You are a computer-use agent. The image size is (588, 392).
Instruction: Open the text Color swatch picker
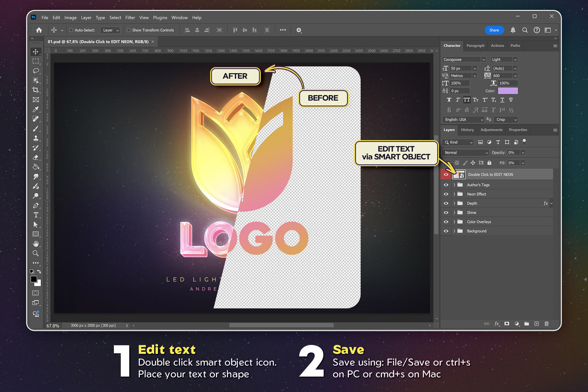[508, 91]
